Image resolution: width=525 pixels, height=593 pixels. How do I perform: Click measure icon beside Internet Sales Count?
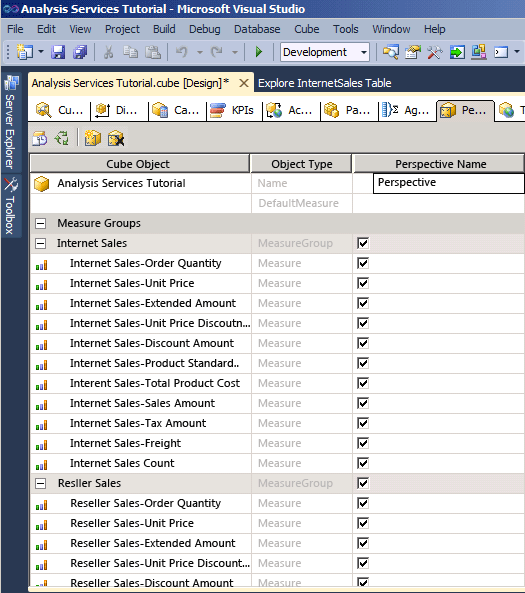coord(41,464)
